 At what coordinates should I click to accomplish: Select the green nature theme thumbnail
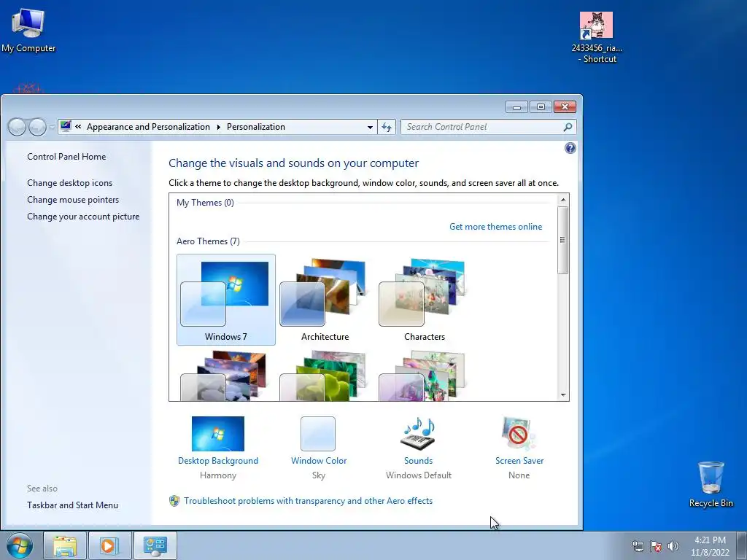tap(325, 376)
